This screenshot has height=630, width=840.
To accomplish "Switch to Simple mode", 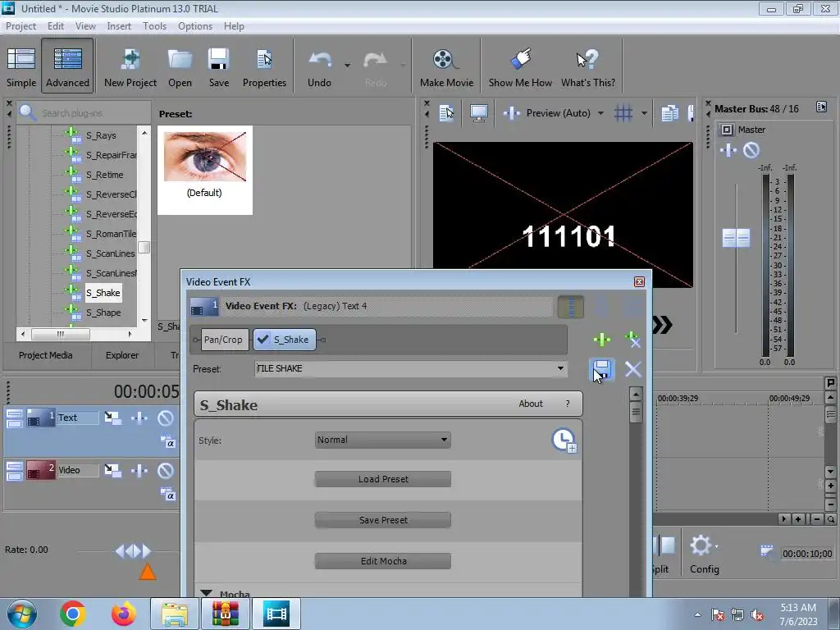I will (21, 67).
